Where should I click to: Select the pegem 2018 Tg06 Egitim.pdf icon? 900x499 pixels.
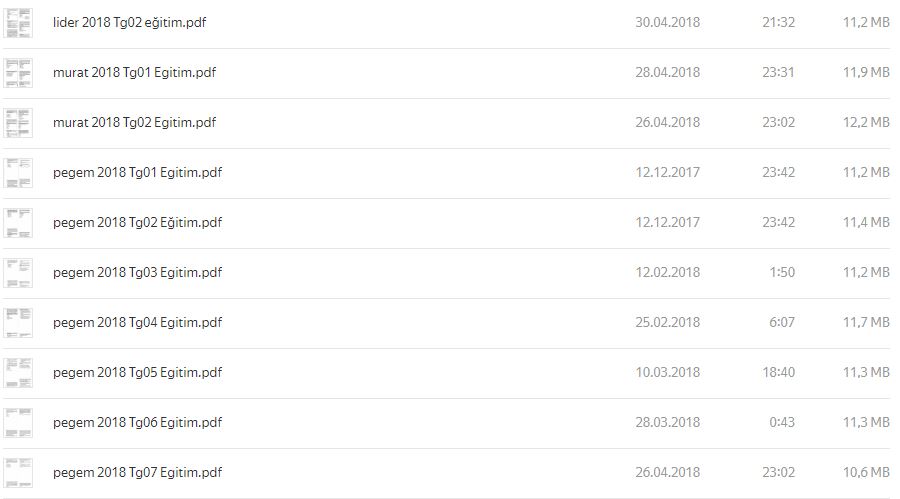coord(18,423)
